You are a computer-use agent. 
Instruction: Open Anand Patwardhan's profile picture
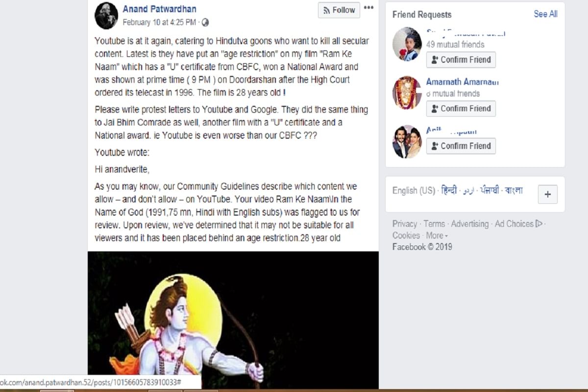[106, 16]
